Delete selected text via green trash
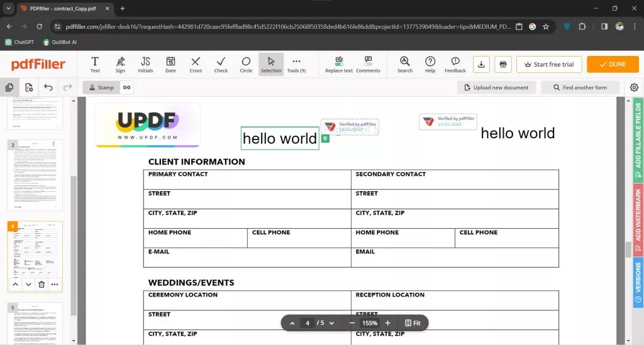 pyautogui.click(x=325, y=139)
